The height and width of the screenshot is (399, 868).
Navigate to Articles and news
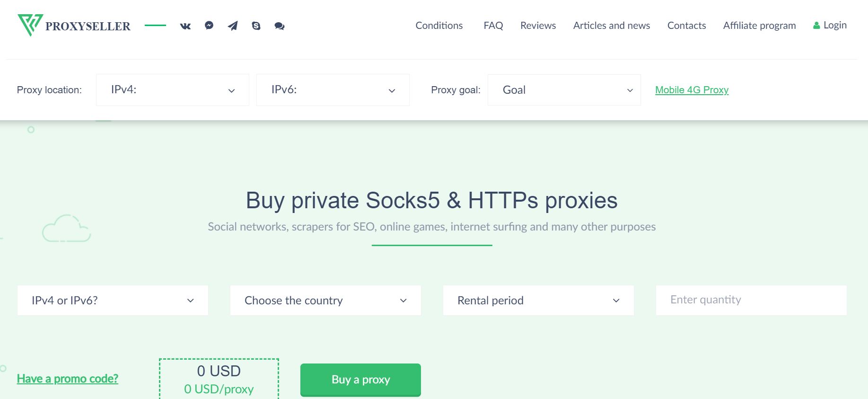pos(611,26)
